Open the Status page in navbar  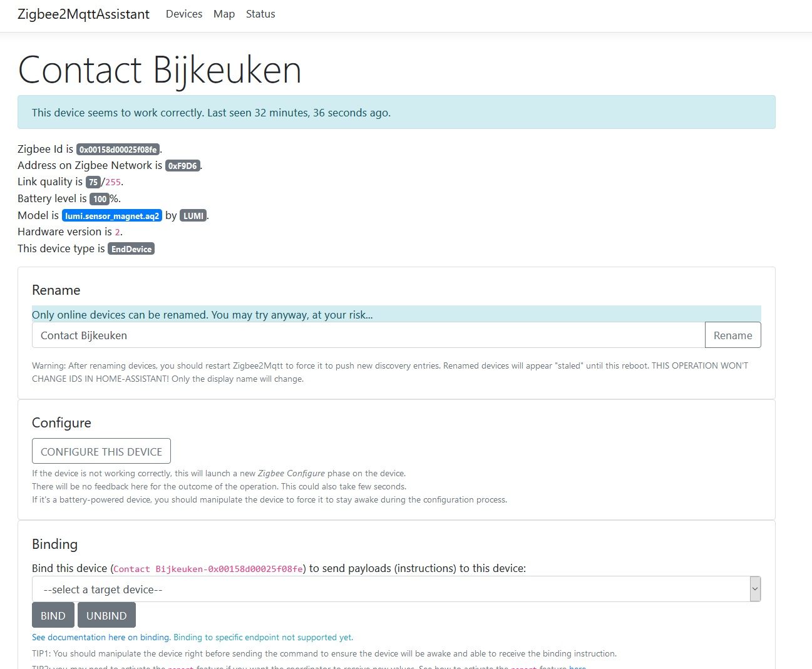260,14
